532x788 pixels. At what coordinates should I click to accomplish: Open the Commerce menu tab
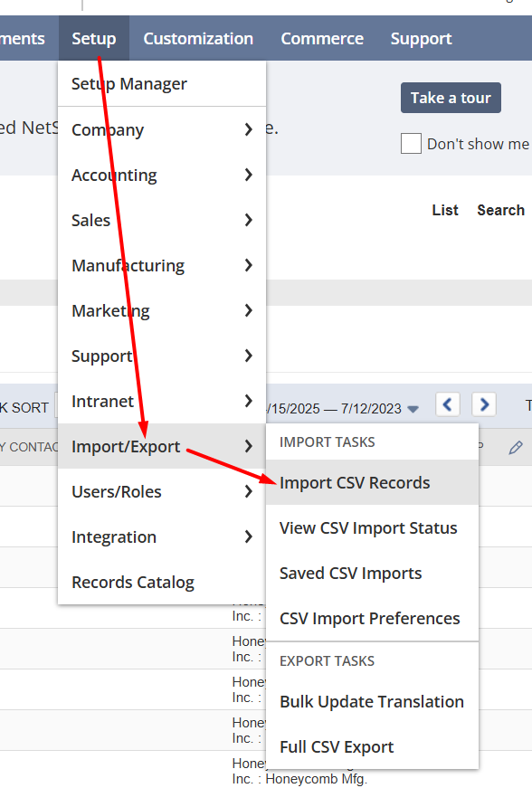pos(322,38)
